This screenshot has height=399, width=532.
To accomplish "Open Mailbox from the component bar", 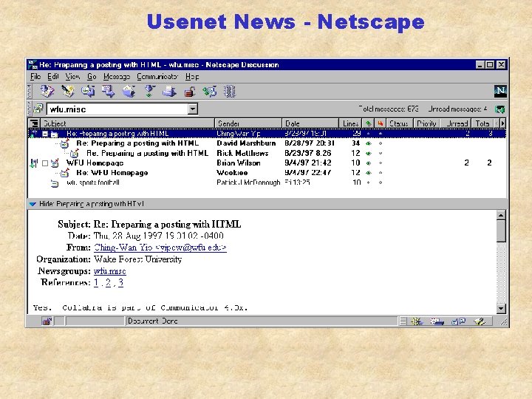I will (x=437, y=321).
